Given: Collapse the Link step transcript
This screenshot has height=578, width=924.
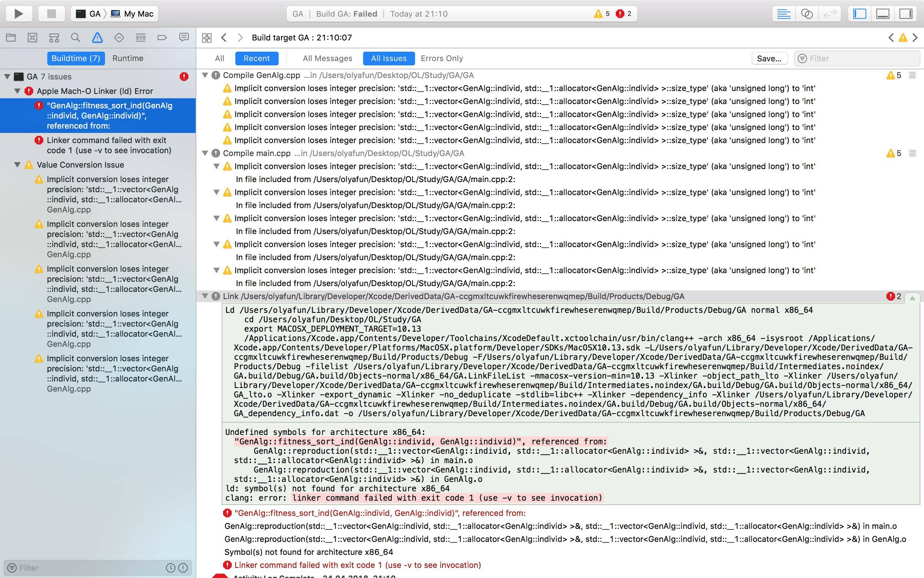Looking at the screenshot, I should [912, 297].
